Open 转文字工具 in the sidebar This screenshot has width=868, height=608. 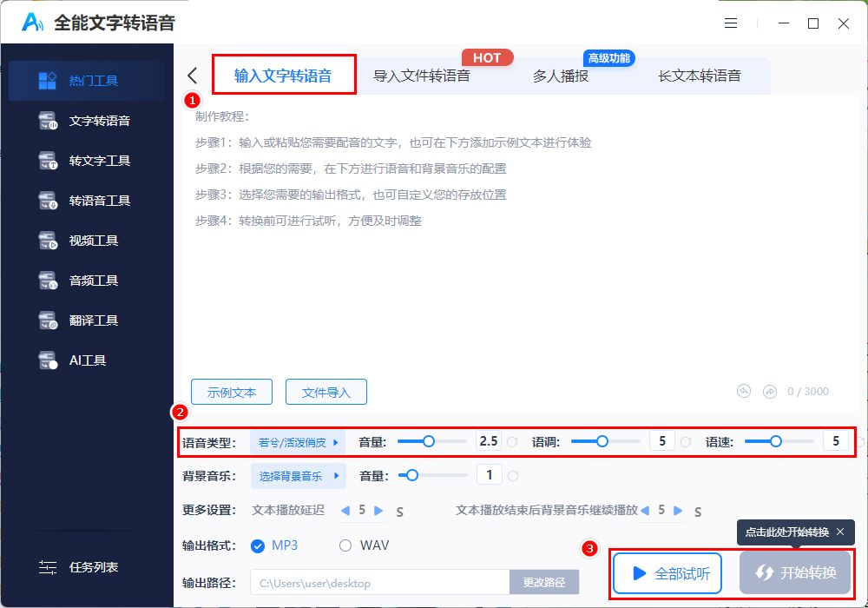(86, 161)
